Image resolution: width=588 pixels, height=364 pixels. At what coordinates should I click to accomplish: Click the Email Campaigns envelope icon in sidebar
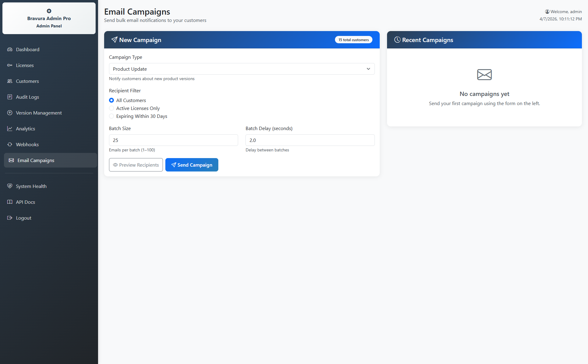[x=11, y=160]
